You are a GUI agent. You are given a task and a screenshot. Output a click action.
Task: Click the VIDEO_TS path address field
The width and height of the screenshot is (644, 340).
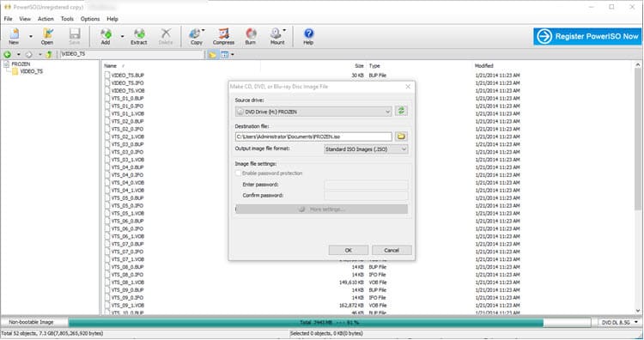pos(131,54)
